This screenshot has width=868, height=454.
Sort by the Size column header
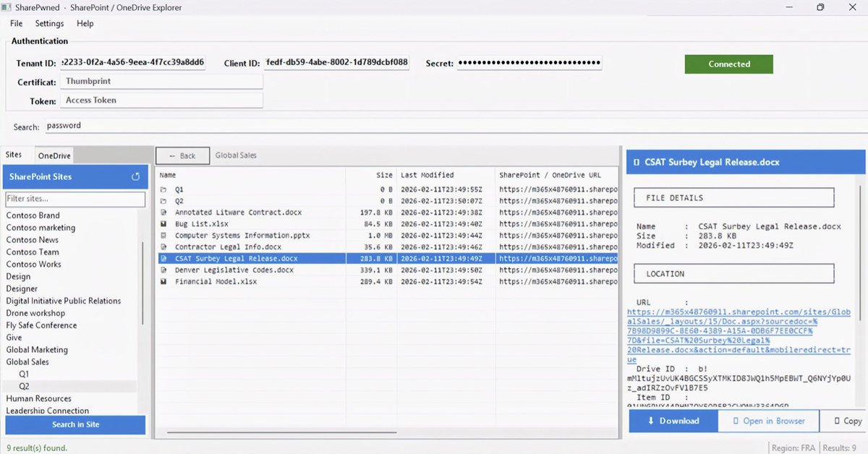[x=371, y=175]
